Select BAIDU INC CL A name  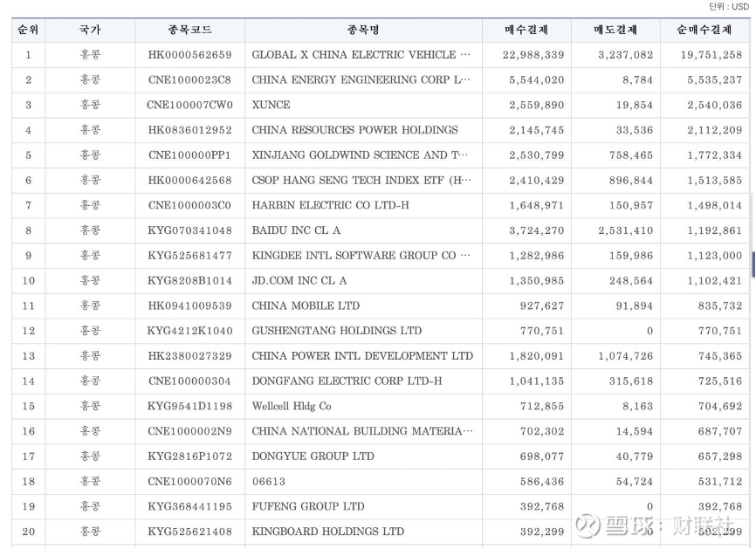point(296,230)
